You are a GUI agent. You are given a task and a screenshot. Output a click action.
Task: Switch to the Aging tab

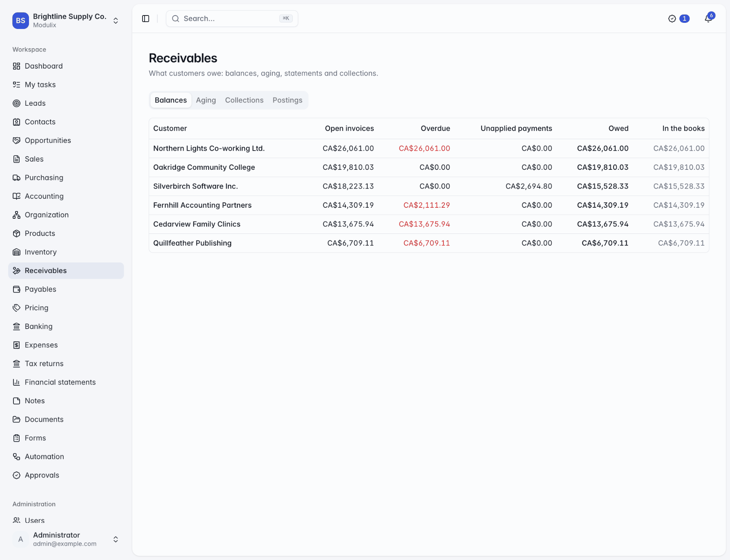[206, 100]
